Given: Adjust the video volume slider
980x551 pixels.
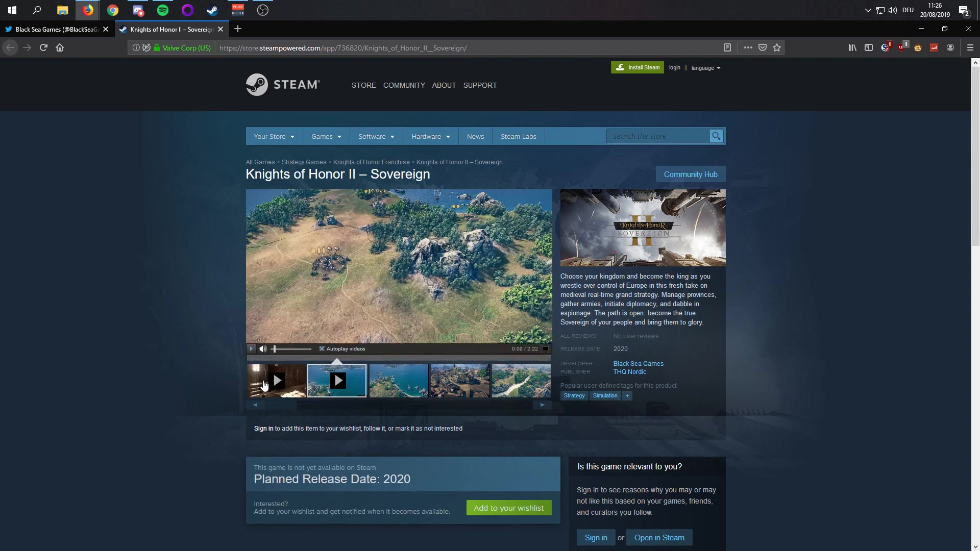Looking at the screenshot, I should [291, 349].
